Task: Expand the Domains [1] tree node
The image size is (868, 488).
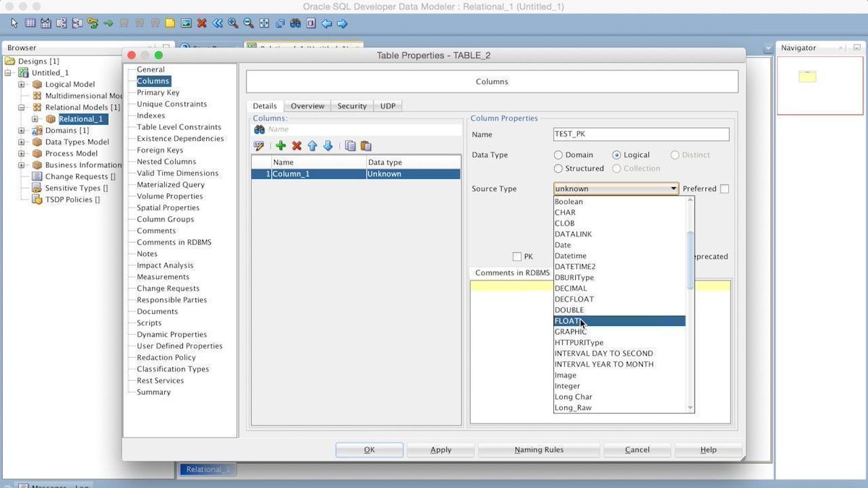Action: 22,131
